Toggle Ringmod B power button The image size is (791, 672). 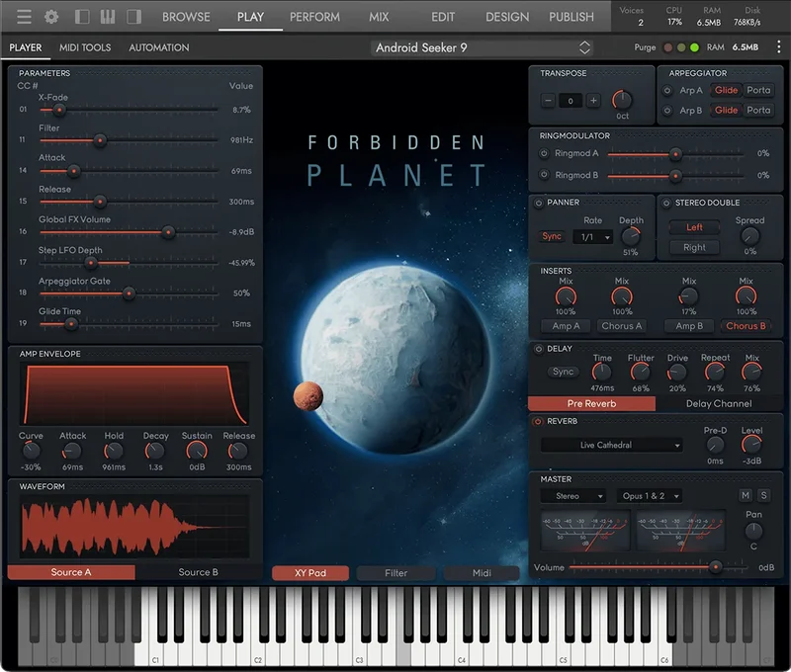544,175
